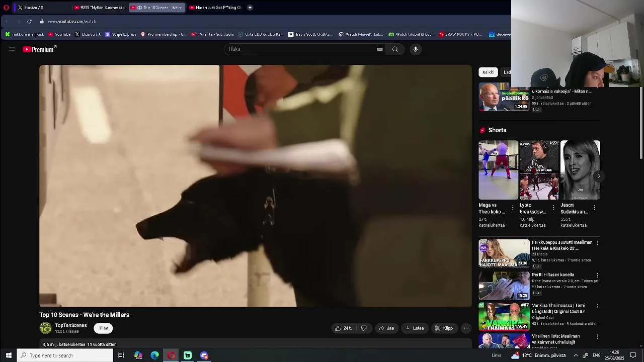Screen dimensions: 644x362
Task: Switch to Hasan Just Got F**king tab
Action: tap(215, 8)
